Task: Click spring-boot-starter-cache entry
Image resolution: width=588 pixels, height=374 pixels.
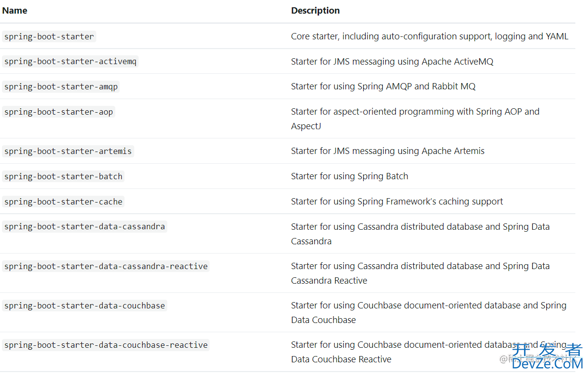Action: coord(63,202)
